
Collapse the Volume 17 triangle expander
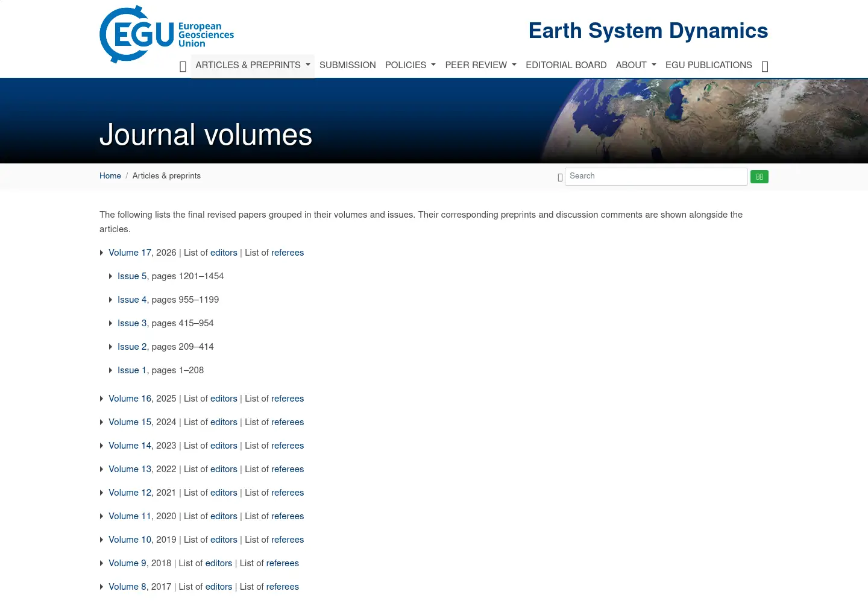pos(101,253)
